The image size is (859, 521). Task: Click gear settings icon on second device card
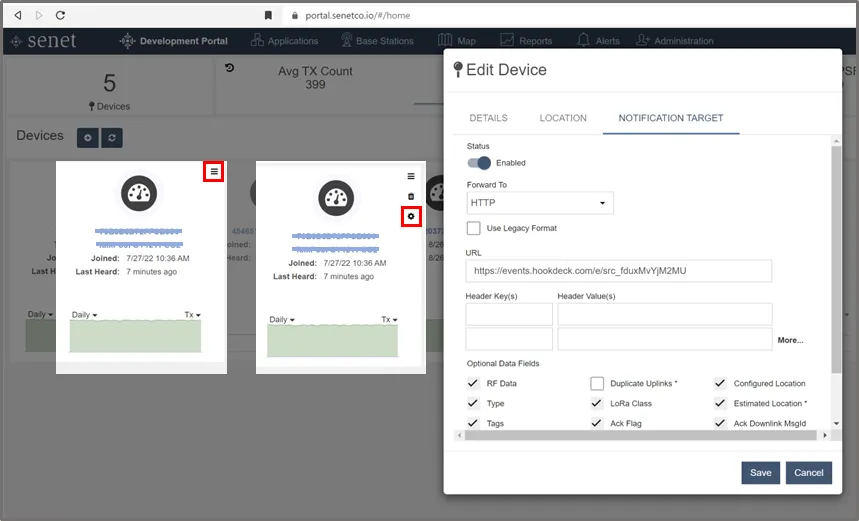(411, 216)
